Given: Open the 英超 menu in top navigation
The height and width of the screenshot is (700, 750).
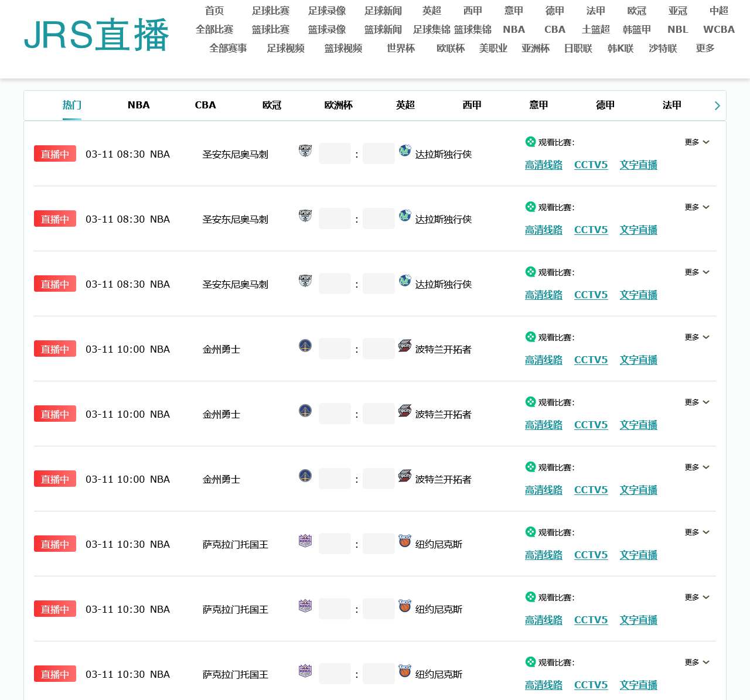Looking at the screenshot, I should point(432,11).
